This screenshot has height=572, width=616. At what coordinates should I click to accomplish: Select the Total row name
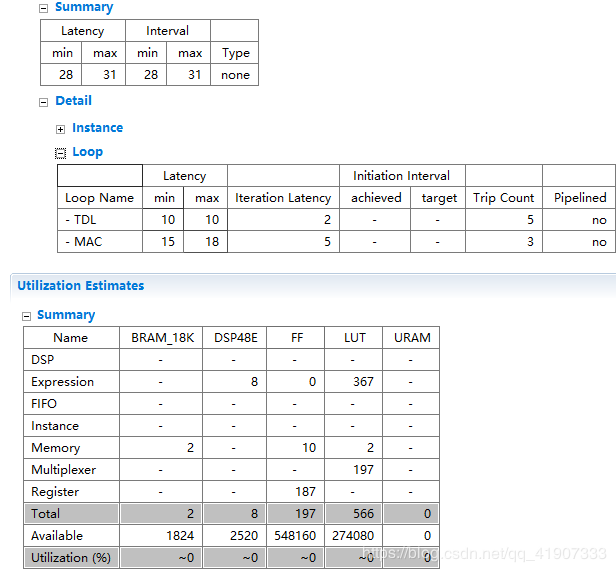(x=71, y=513)
